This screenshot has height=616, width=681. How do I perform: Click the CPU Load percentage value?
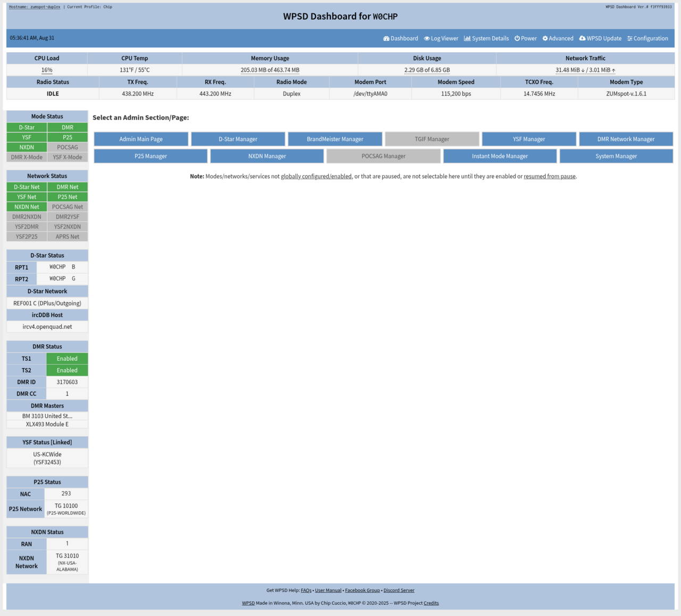[x=46, y=70]
